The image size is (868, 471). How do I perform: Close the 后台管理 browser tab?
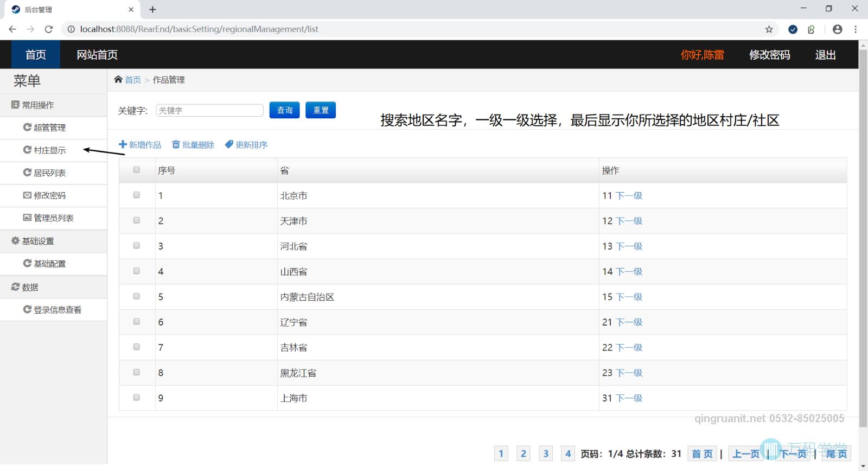pos(131,9)
